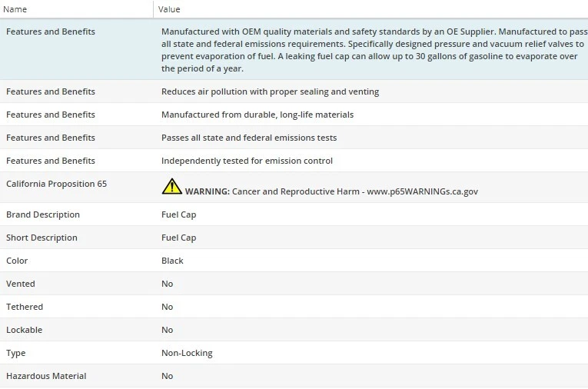The height and width of the screenshot is (389, 588).
Task: Select the Type row label
Action: pyautogui.click(x=16, y=353)
